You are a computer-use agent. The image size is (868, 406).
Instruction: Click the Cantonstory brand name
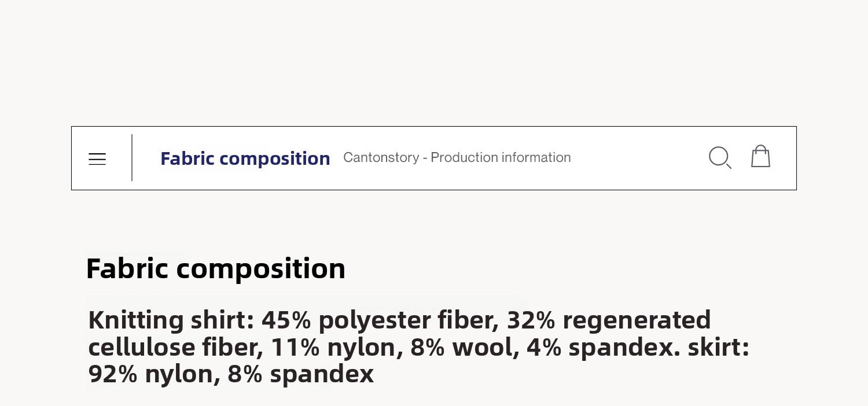point(381,157)
